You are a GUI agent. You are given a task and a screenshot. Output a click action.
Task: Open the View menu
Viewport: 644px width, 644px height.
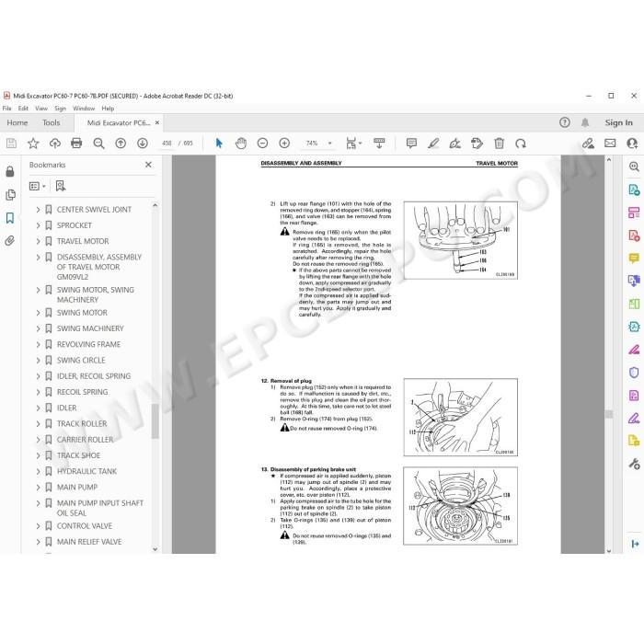pyautogui.click(x=41, y=109)
